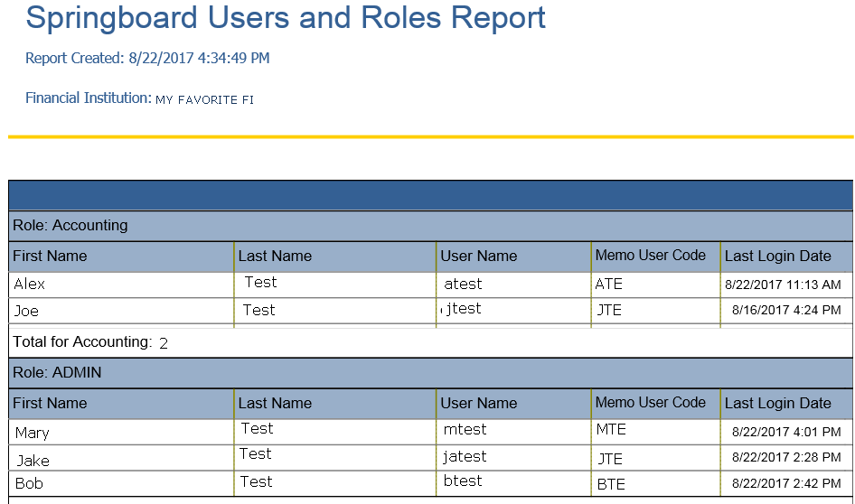This screenshot has width=855, height=504.
Task: Select memo user code JTE in Joe's row
Action: tap(608, 310)
